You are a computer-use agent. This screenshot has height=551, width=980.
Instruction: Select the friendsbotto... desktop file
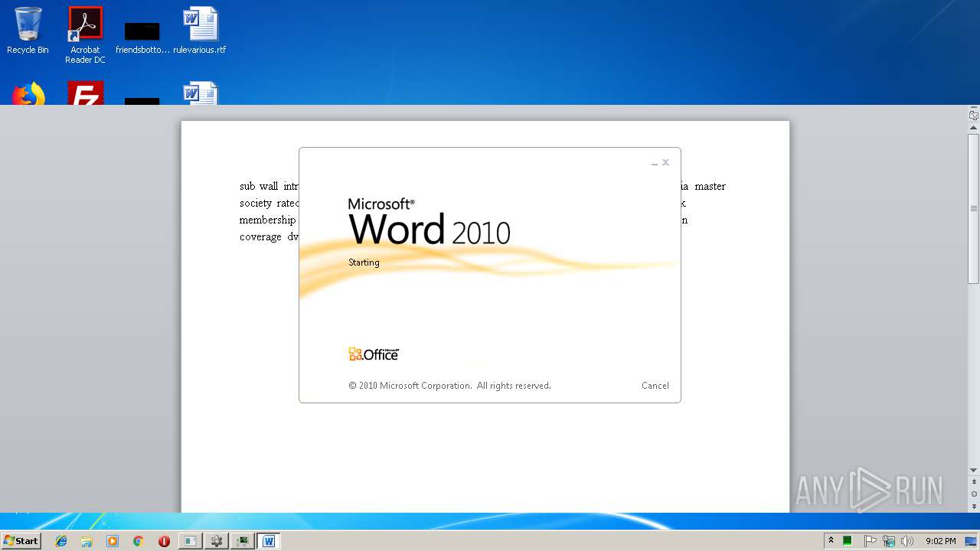tap(142, 38)
